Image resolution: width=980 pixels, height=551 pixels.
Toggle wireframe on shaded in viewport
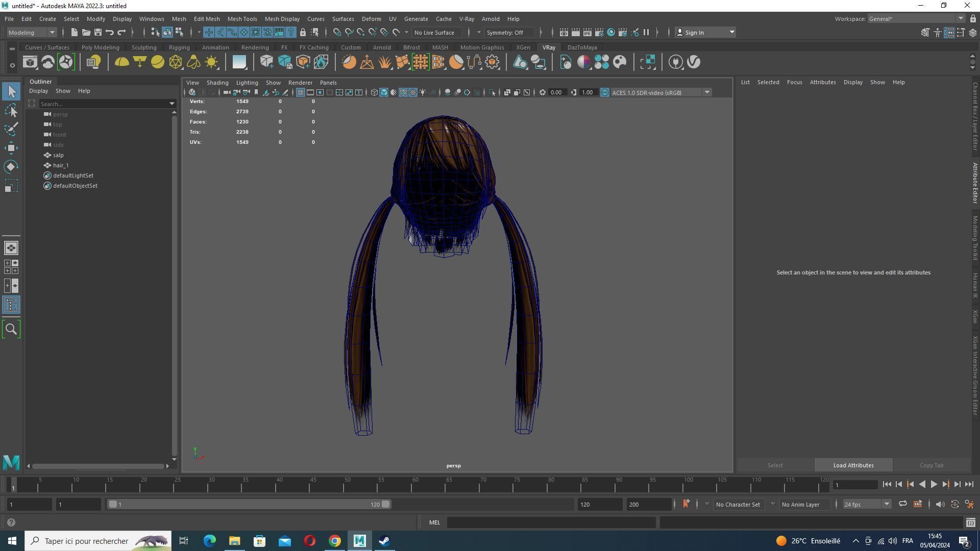403,92
